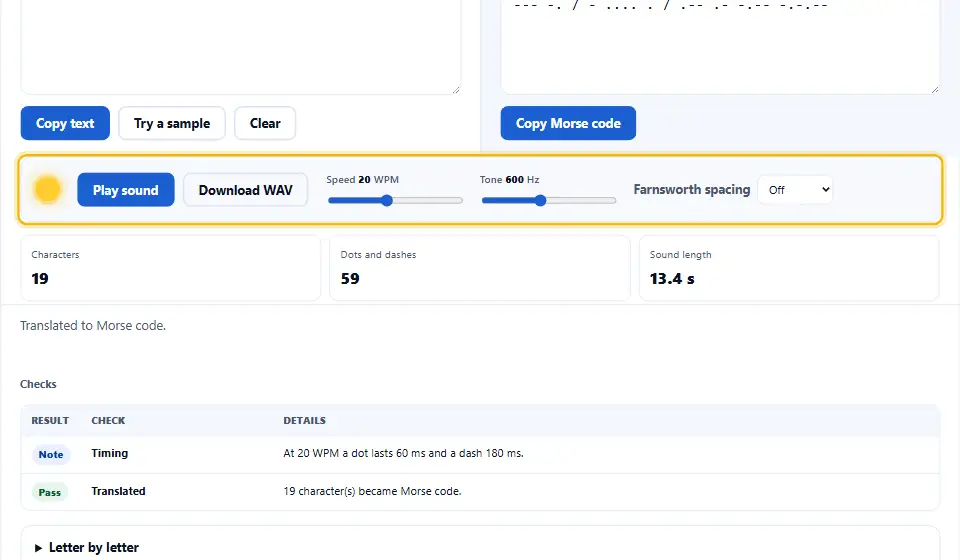Click the Farnsworth spacing label

(692, 190)
